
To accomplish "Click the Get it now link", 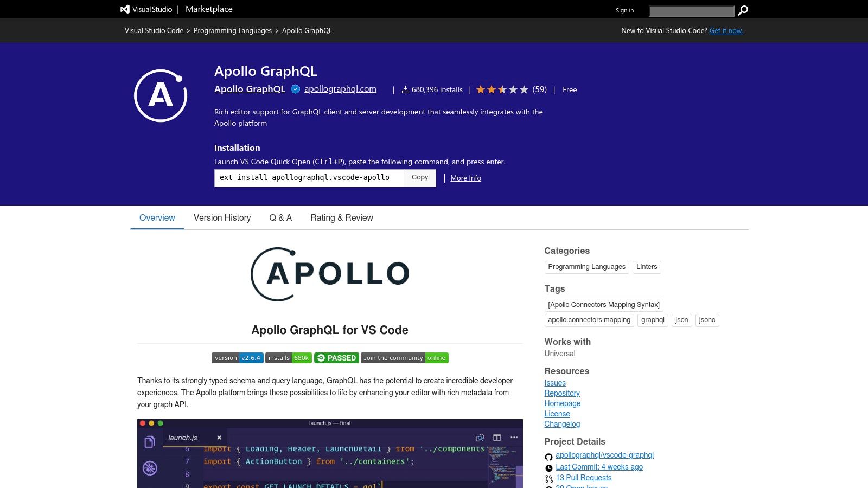I will click(x=726, y=31).
